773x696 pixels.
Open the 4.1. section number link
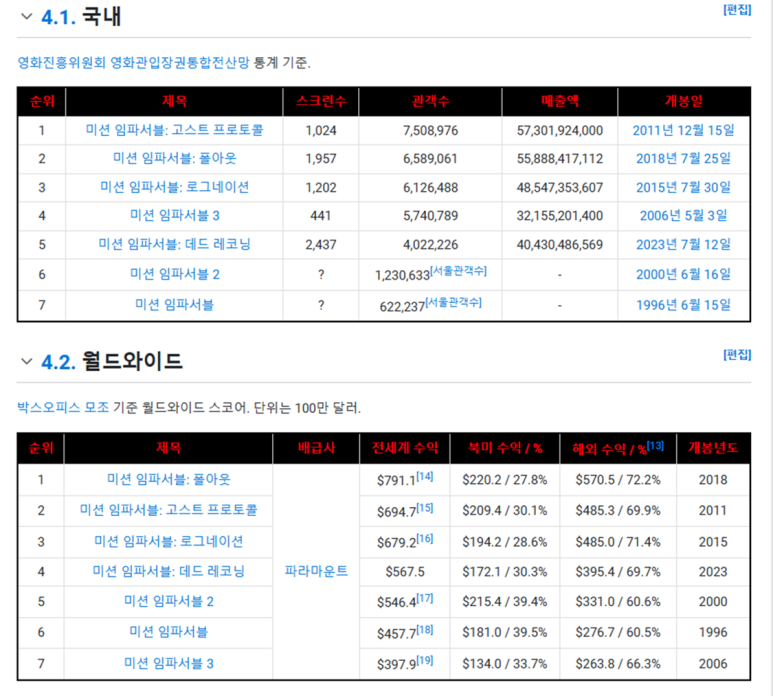(58, 17)
